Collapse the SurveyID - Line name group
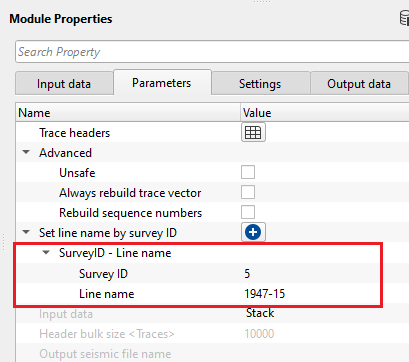 (46, 253)
